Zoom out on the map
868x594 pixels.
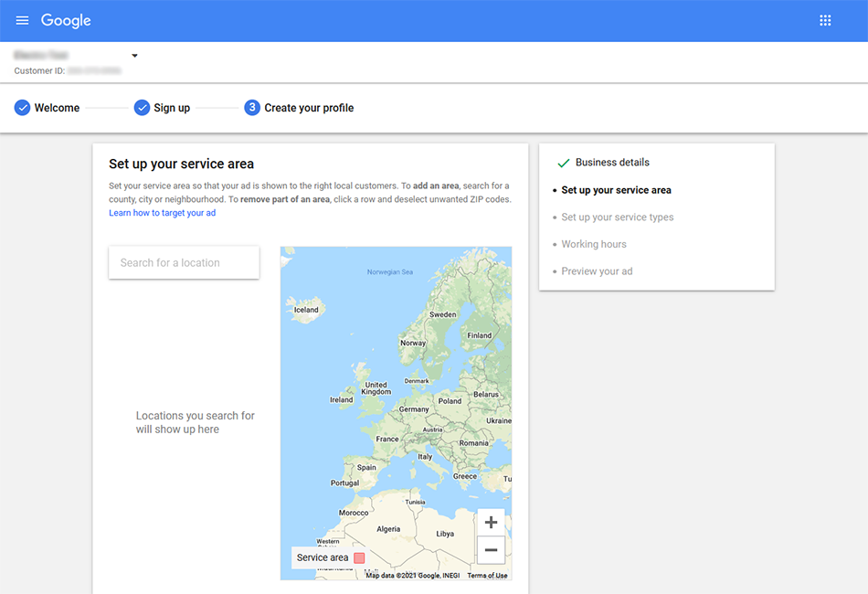click(x=491, y=550)
